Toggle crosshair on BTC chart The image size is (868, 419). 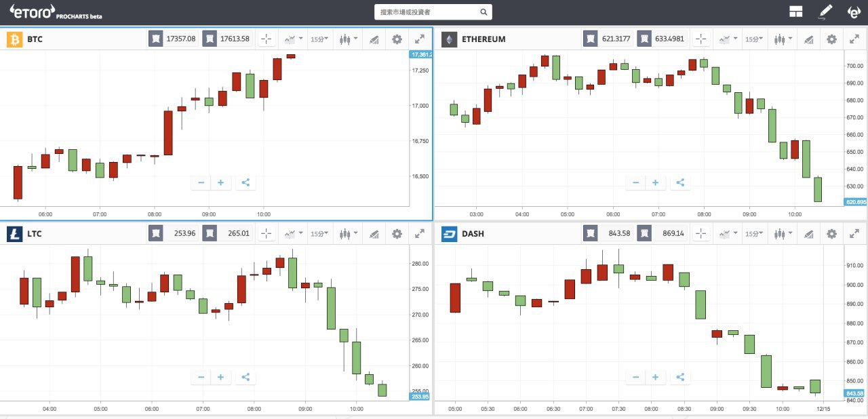(267, 39)
